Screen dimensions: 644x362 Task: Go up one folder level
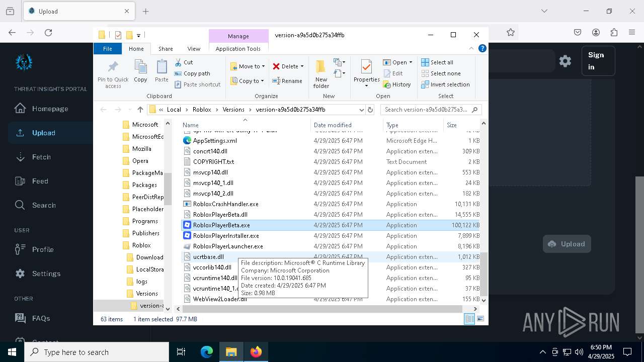coord(140,110)
